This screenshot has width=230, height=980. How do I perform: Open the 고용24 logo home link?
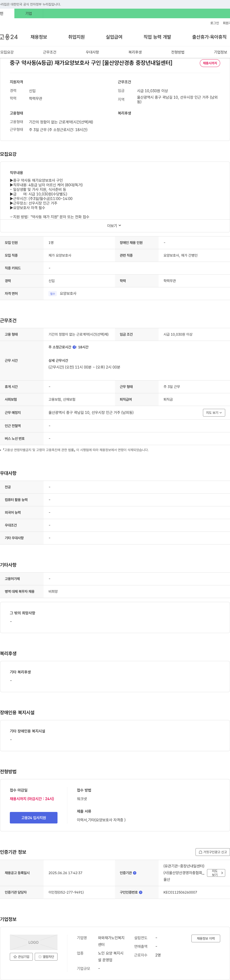[x=9, y=37]
